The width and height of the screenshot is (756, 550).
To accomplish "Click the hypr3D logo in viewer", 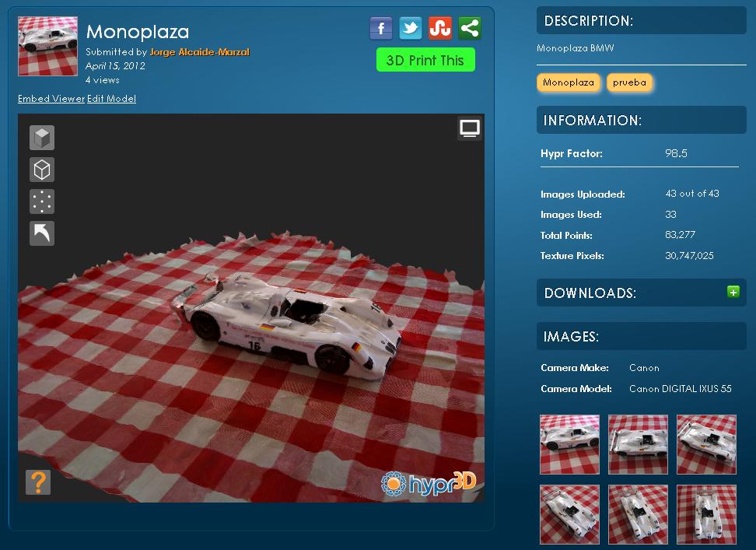I will point(428,483).
